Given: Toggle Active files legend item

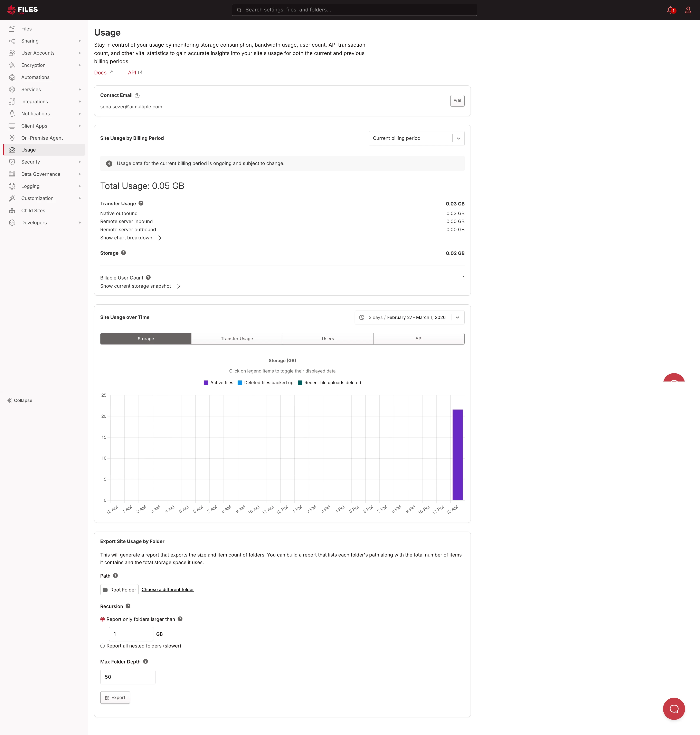Looking at the screenshot, I should (218, 383).
